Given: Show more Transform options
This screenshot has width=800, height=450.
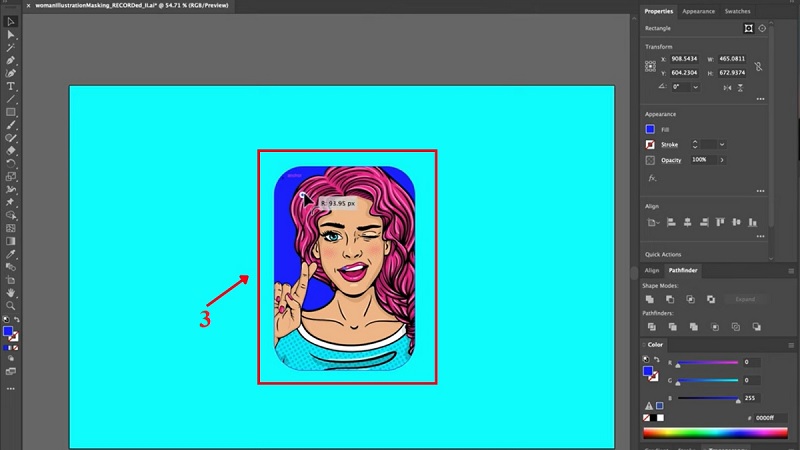Looking at the screenshot, I should click(x=760, y=99).
